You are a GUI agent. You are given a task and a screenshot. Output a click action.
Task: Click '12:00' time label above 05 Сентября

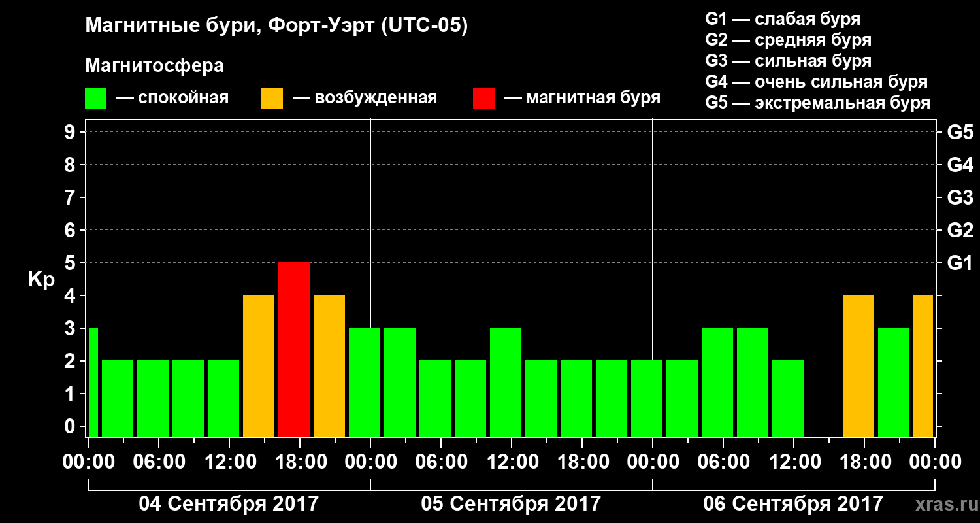[x=512, y=462]
